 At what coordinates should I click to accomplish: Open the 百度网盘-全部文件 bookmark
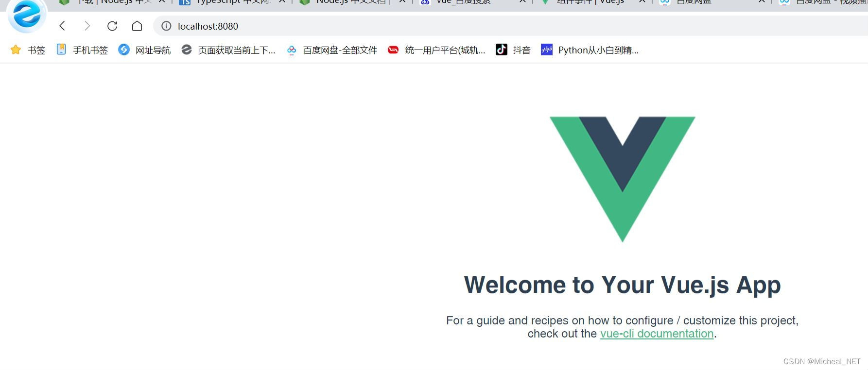click(x=332, y=50)
